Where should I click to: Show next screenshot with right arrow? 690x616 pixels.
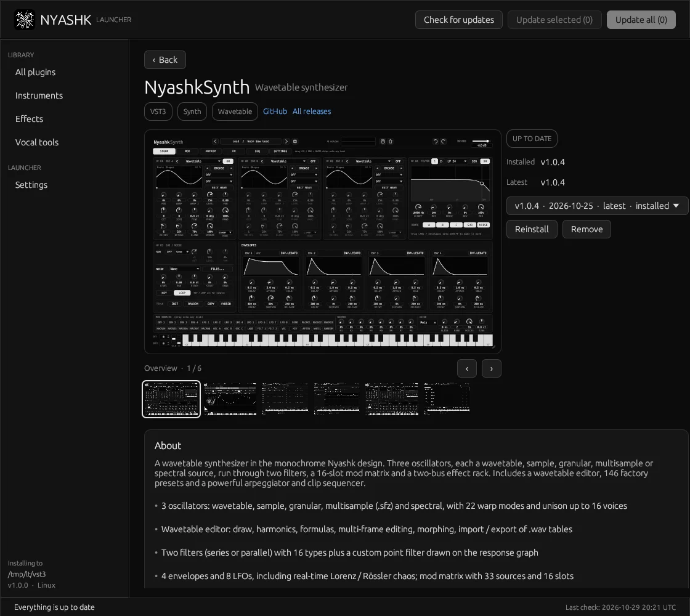click(x=492, y=369)
